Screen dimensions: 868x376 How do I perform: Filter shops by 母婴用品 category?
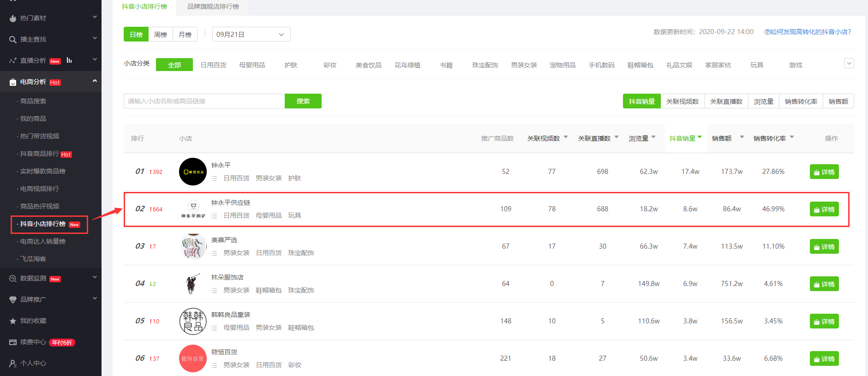(x=252, y=65)
